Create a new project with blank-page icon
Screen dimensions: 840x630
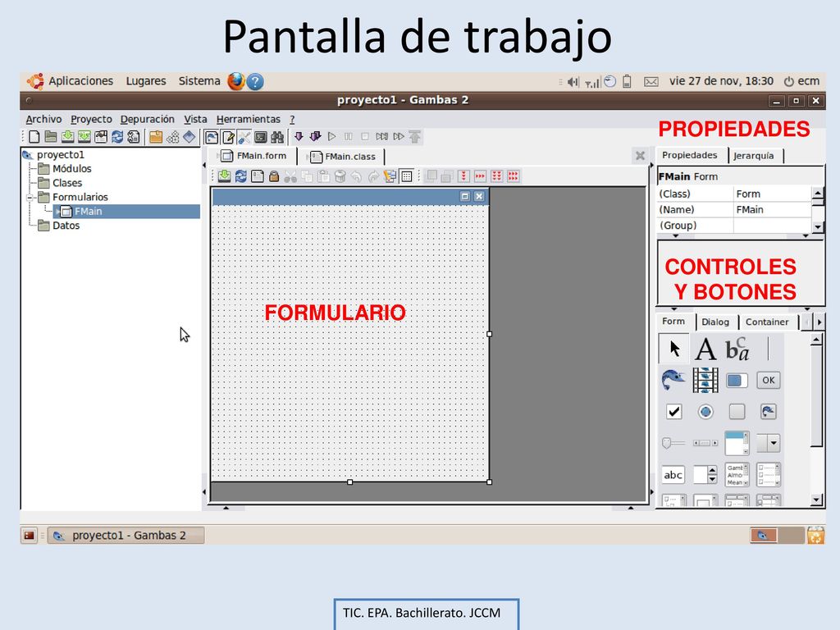point(34,137)
